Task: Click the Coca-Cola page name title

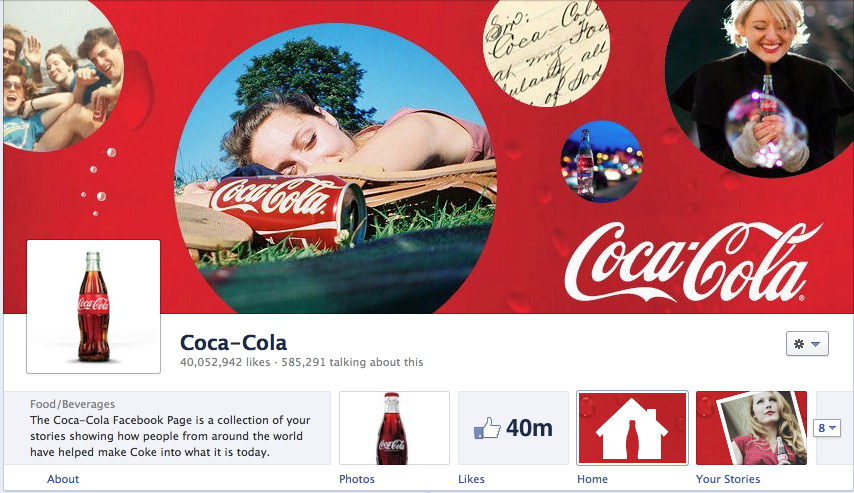Action: coord(233,342)
